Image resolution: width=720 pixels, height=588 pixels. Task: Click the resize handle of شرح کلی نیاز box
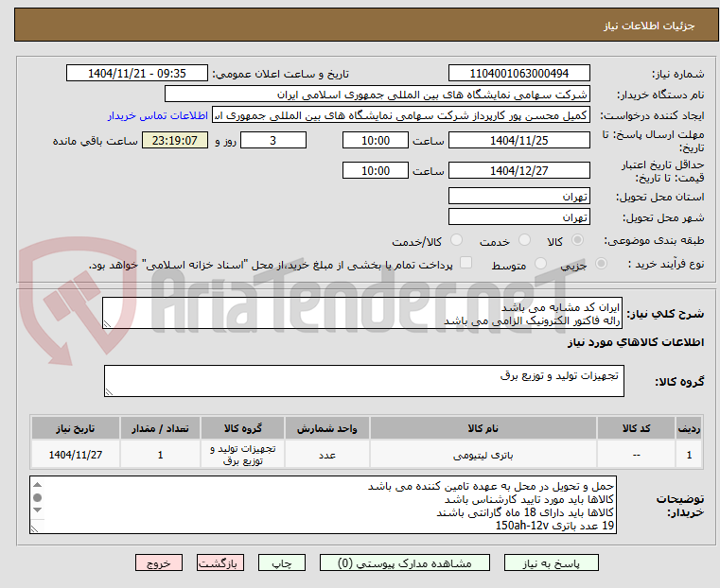pos(108,324)
